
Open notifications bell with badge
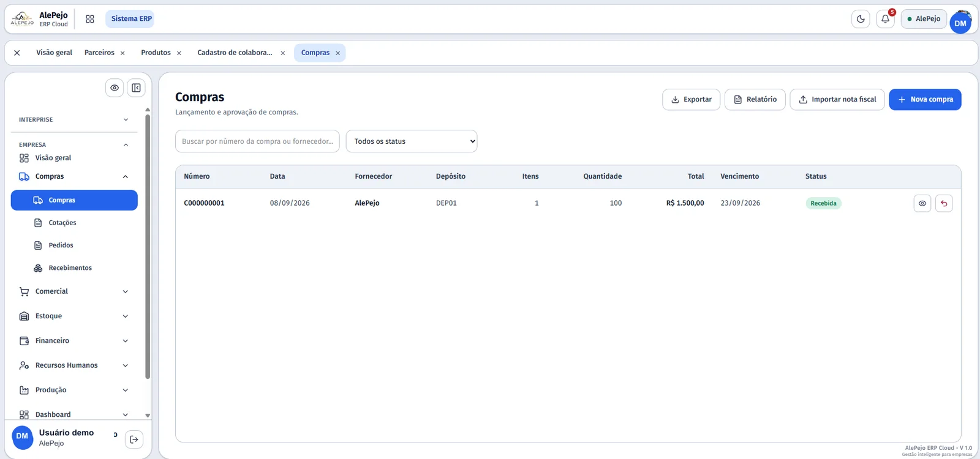885,19
